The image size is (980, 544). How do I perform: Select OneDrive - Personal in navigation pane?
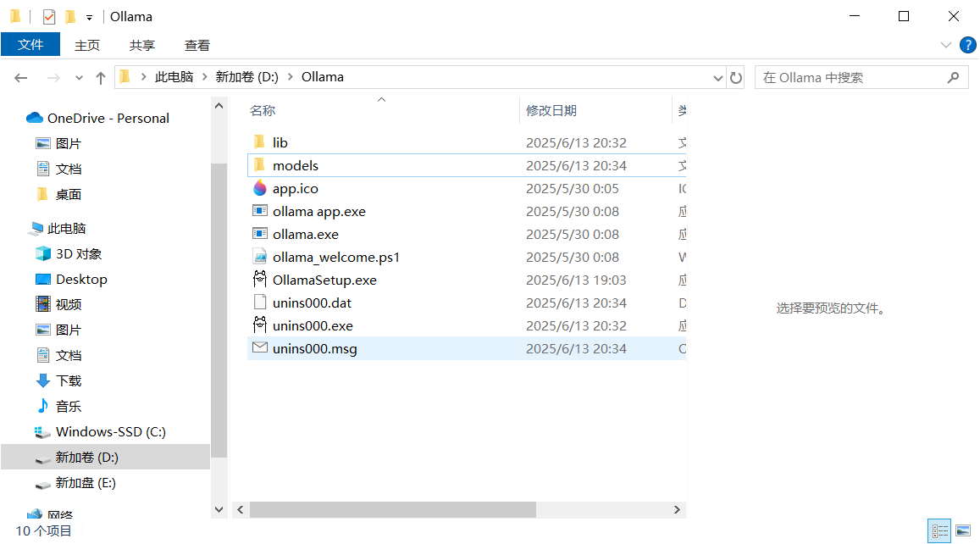pyautogui.click(x=108, y=118)
